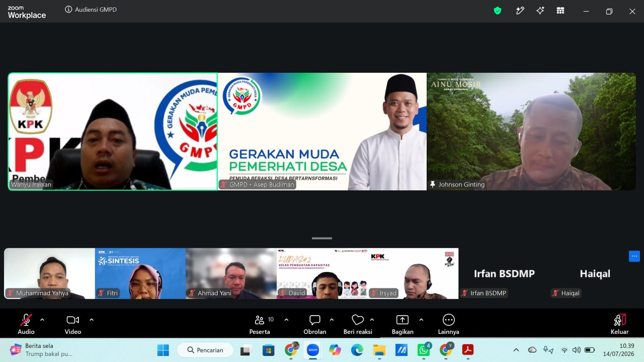644x362 pixels.
Task: Select GMPD - Asep Budiman's video tile
Action: (x=322, y=132)
